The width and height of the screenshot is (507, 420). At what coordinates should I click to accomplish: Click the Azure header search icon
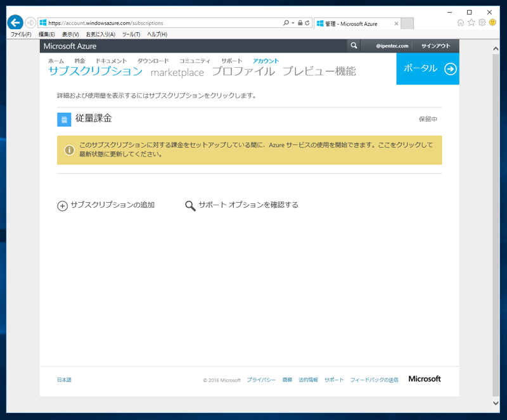(354, 46)
